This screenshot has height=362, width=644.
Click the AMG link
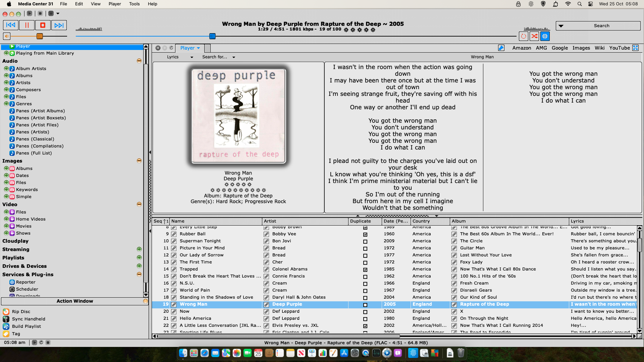[x=541, y=48]
